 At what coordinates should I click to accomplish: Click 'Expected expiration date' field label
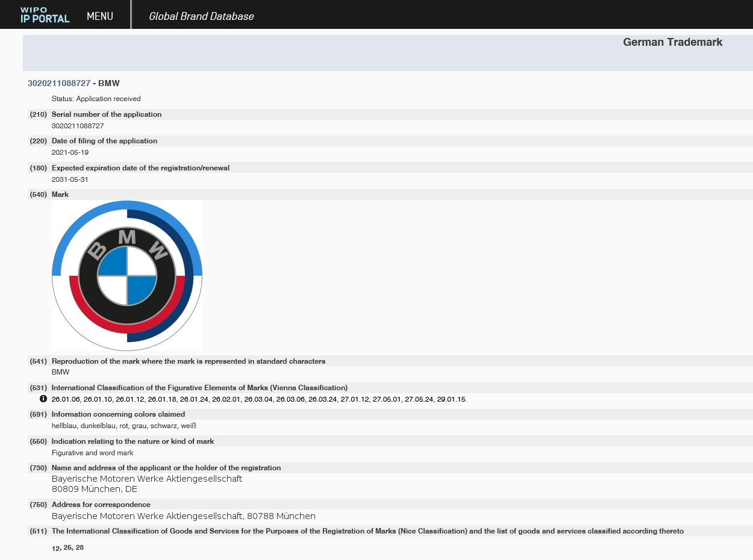(140, 168)
